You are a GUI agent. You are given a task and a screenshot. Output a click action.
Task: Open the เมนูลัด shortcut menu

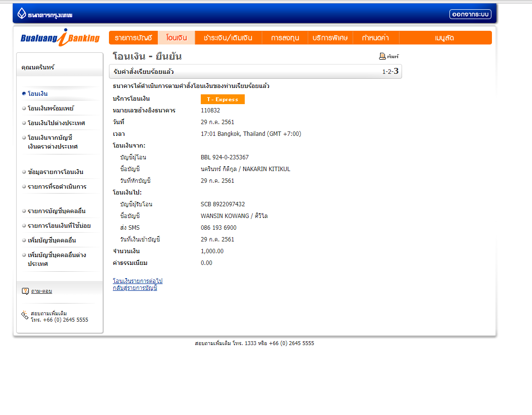point(445,38)
